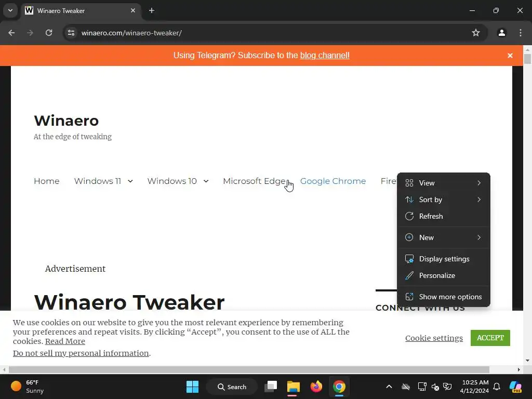Open the blog channel link
532x399 pixels.
(x=325, y=55)
